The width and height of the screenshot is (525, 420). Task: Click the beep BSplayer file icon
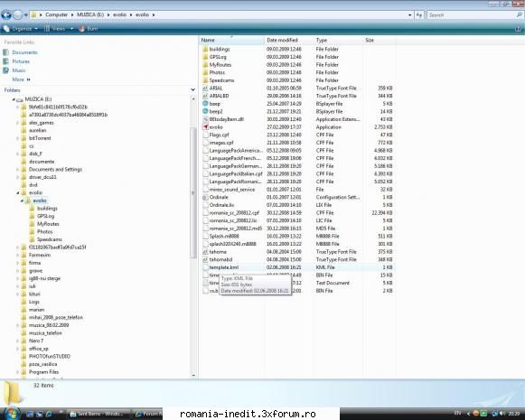[206, 104]
